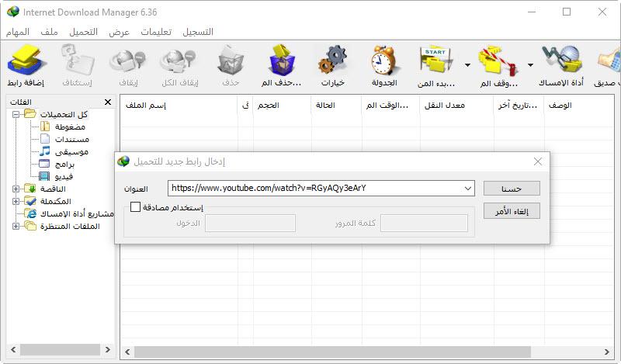Click the download list horizontal scrollbar thumb
Screen dimensions: 621x364
tap(332, 352)
